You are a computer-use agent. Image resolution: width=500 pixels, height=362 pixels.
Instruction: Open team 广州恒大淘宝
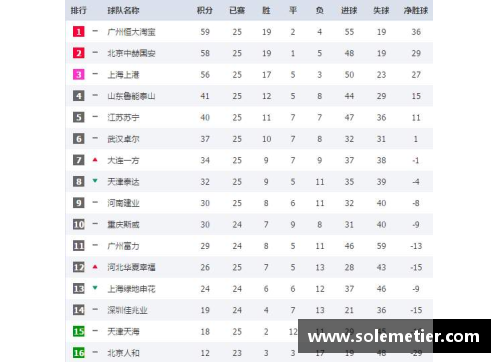coord(131,32)
